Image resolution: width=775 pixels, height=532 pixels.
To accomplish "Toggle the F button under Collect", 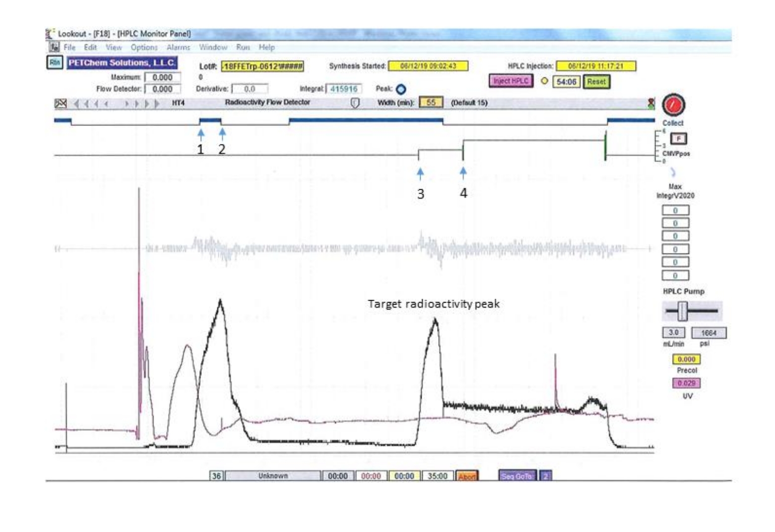I will (x=678, y=139).
